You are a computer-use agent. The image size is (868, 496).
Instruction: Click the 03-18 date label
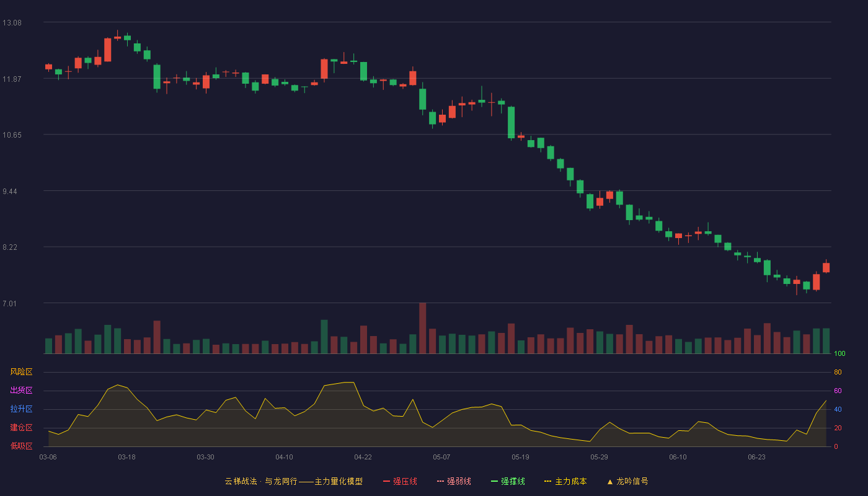[127, 457]
